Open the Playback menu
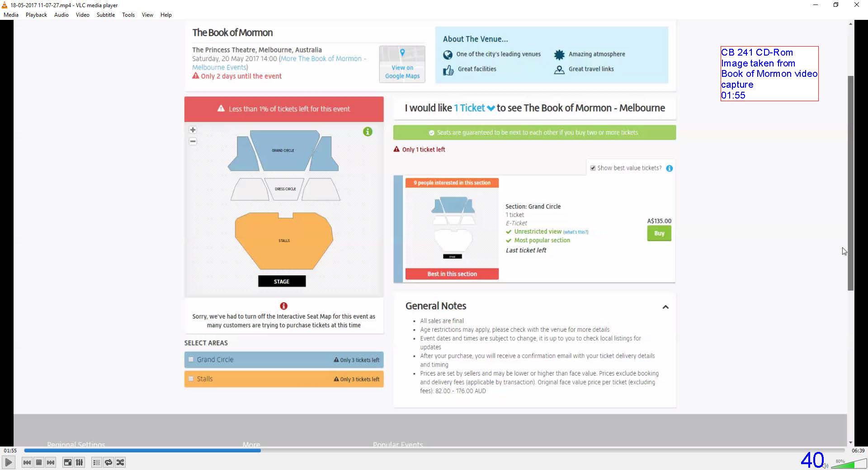 (x=36, y=15)
